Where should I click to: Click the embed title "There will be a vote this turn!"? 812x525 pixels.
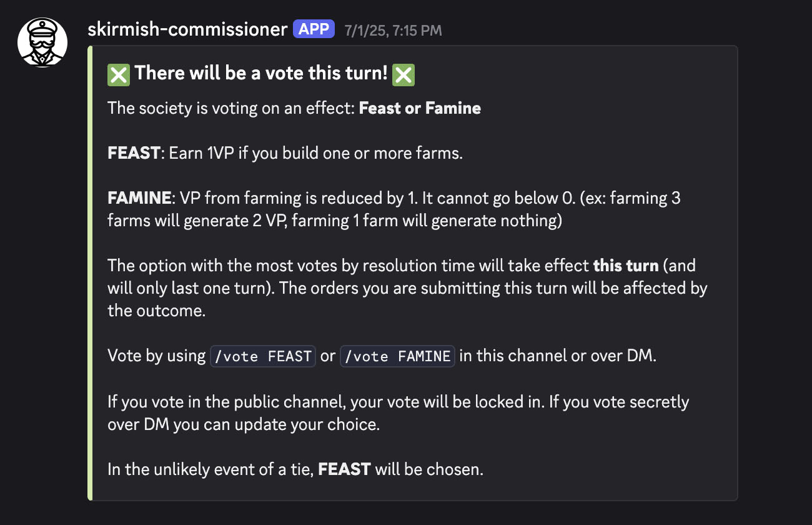[x=261, y=73]
